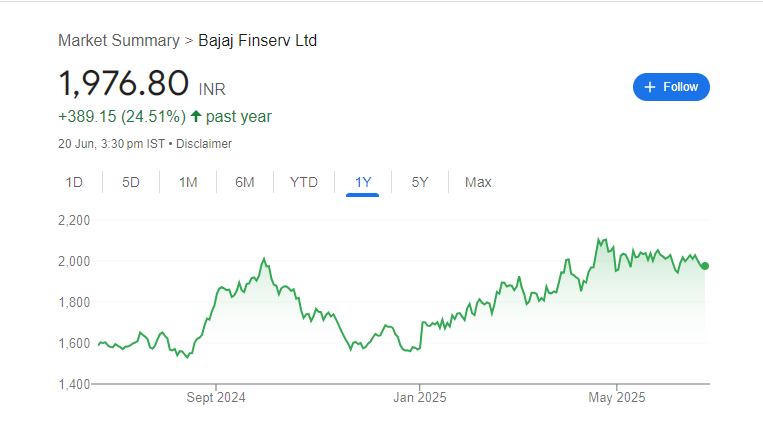Viewport: 763px width, 422px height.
Task: Click the 1,400 y-axis label
Action: coord(74,385)
